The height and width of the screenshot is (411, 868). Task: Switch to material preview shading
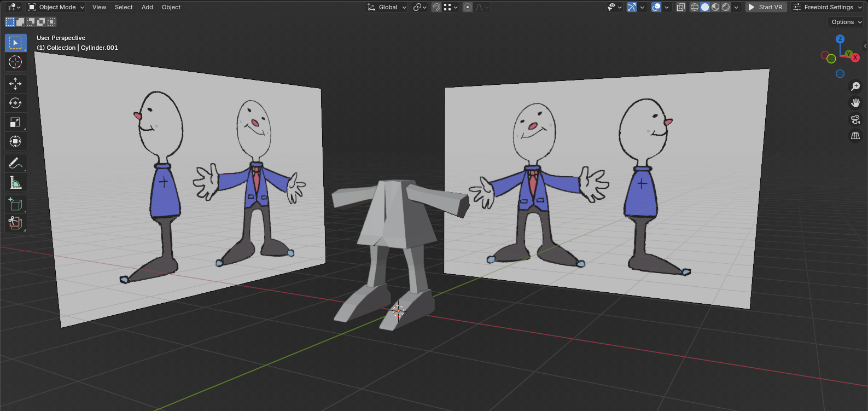coord(715,7)
